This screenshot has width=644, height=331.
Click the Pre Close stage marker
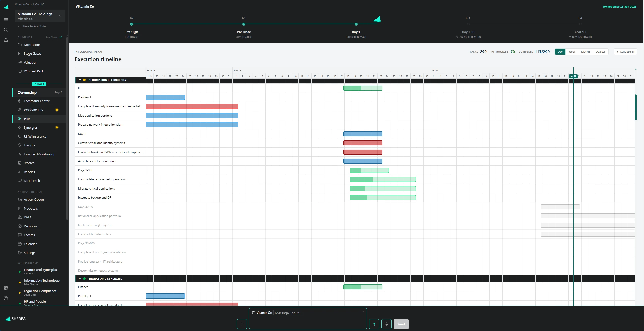click(x=244, y=24)
